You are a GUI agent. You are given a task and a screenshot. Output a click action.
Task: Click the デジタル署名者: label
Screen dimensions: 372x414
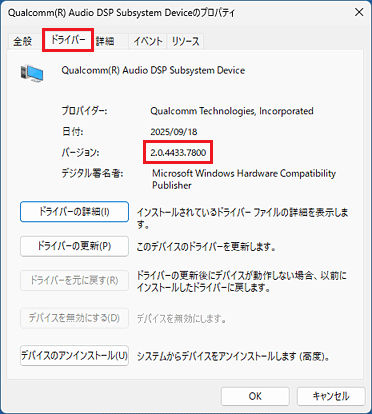coord(92,174)
